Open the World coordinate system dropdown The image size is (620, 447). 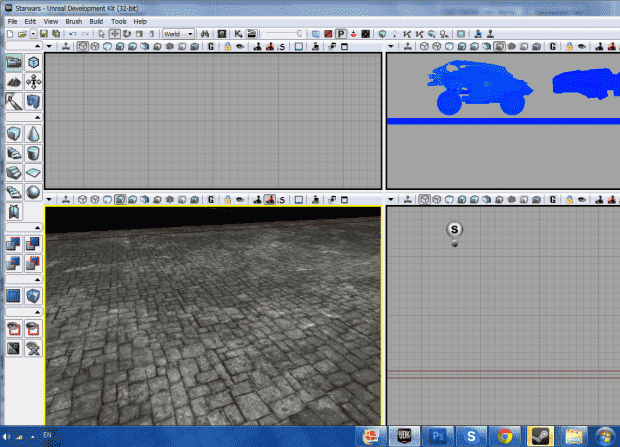(x=179, y=33)
